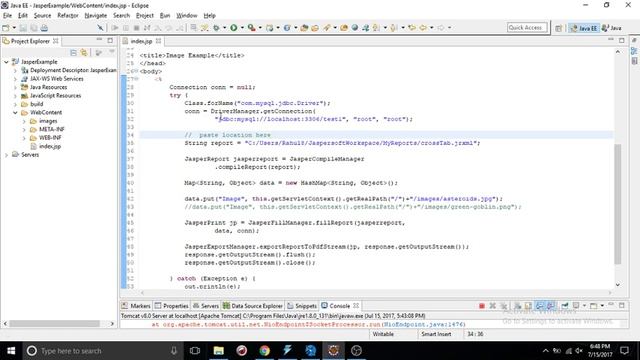The width and height of the screenshot is (640, 360).
Task: Click the green Run button icon
Action: coord(233,28)
